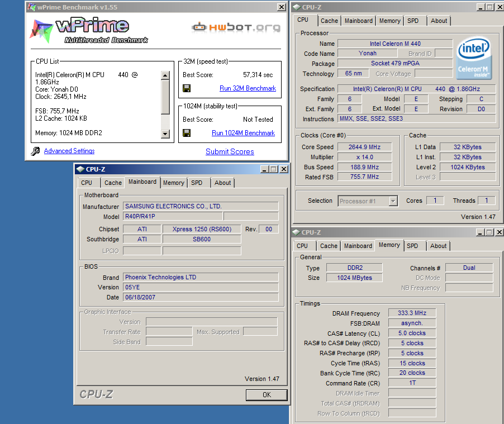Click the CAS# Latency value 5.0 clocks
Image resolution: width=504 pixels, height=424 pixels.
pos(412,333)
